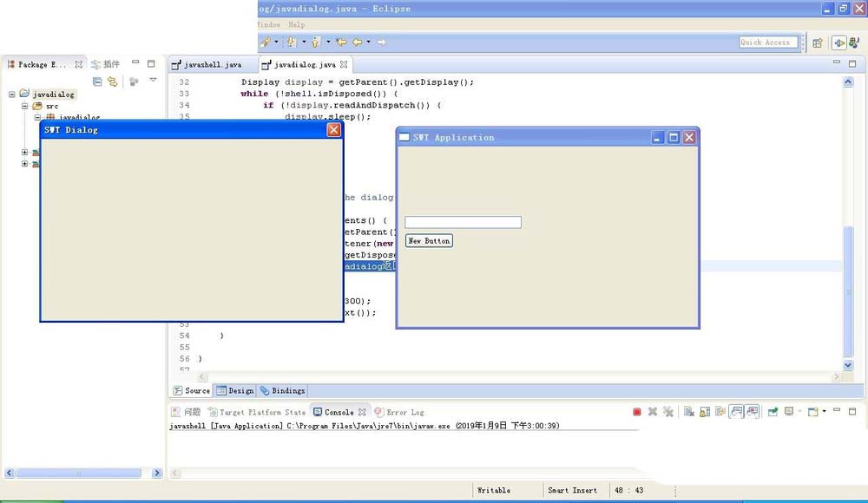868x503 pixels.
Task: Open the Package Explorer view menu
Action: 153,81
